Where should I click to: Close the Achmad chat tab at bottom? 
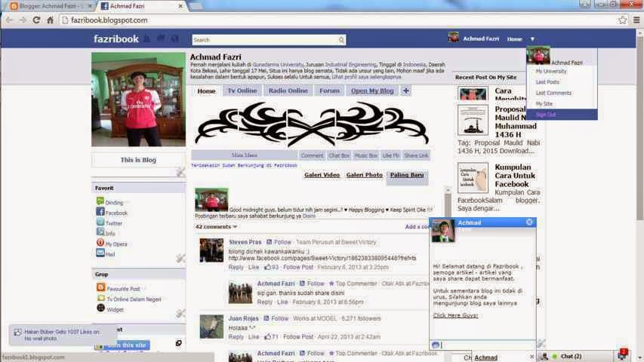coord(532,357)
